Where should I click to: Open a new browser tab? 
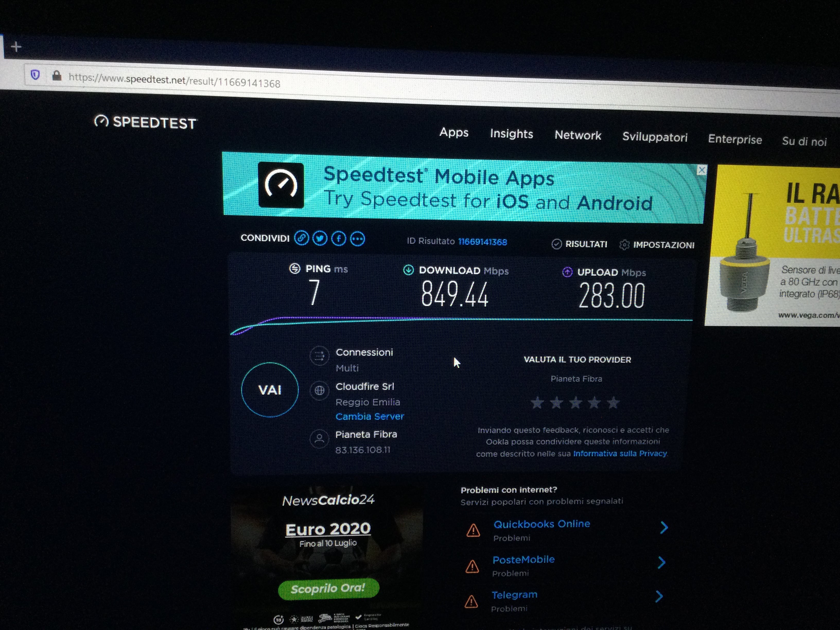click(16, 47)
